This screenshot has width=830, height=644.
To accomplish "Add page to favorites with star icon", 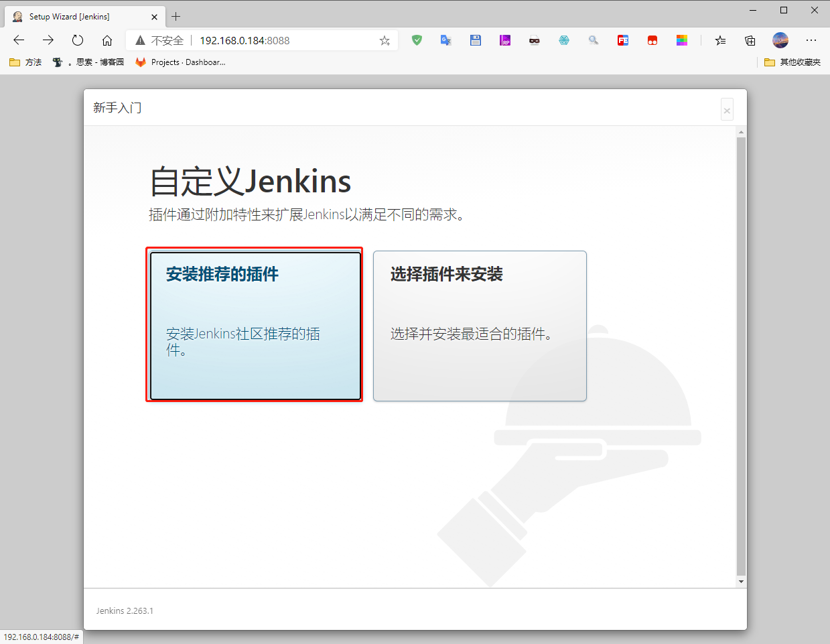I will tap(385, 40).
